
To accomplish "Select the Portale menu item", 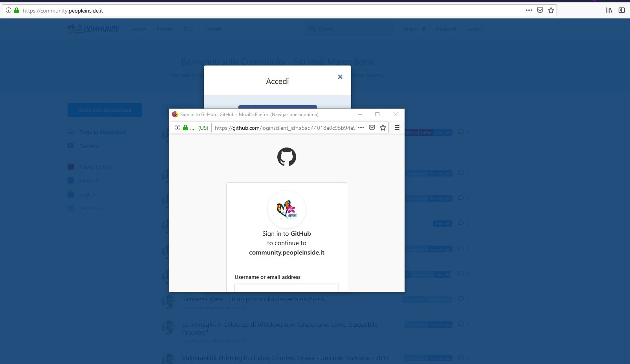I will pyautogui.click(x=165, y=29).
